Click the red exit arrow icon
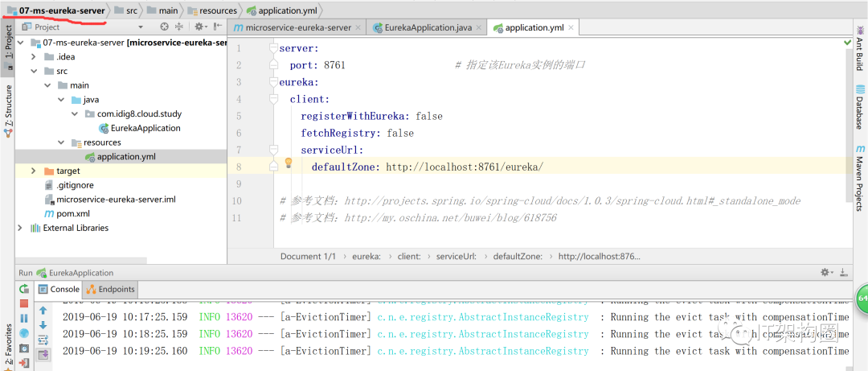 click(x=24, y=363)
